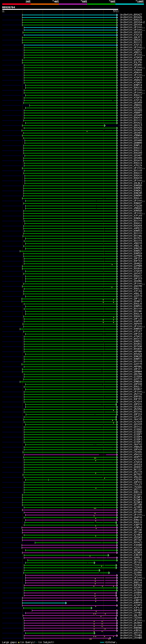Open hit UniRef100_A5AHZ3

click(x=131, y=80)
